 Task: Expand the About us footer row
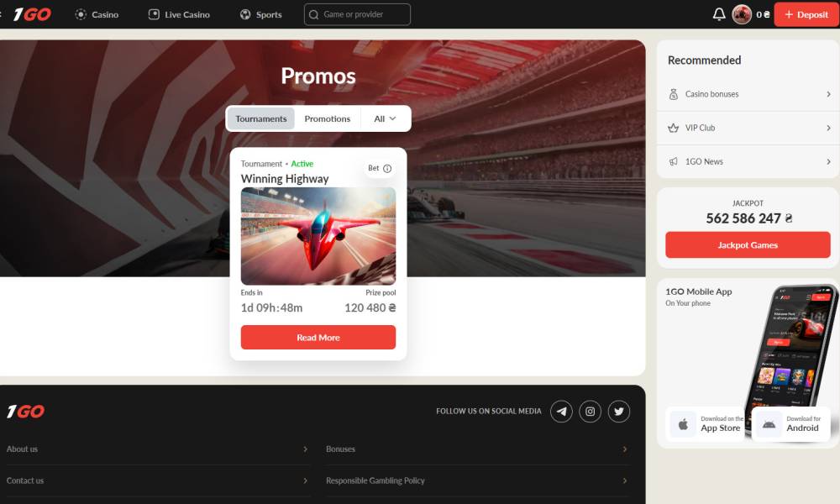[x=157, y=449]
